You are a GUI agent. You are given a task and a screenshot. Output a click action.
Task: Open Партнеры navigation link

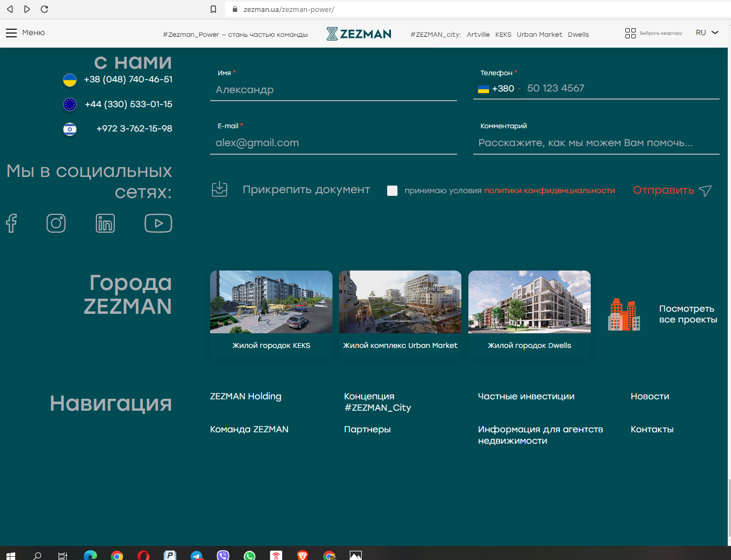pyautogui.click(x=367, y=430)
